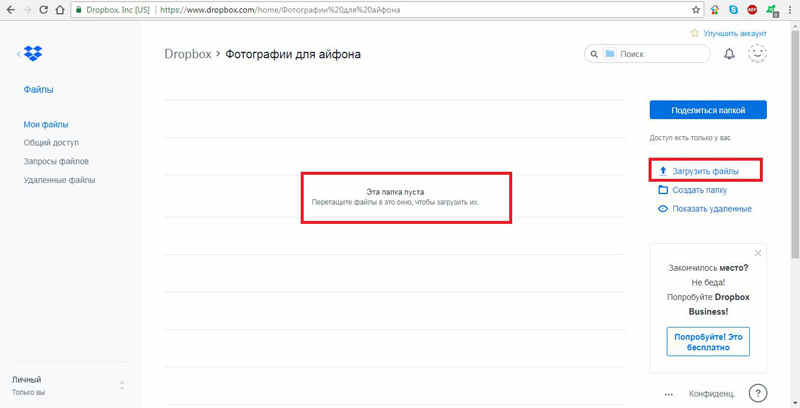Open Запросы файлов in sidebar

coord(56,161)
